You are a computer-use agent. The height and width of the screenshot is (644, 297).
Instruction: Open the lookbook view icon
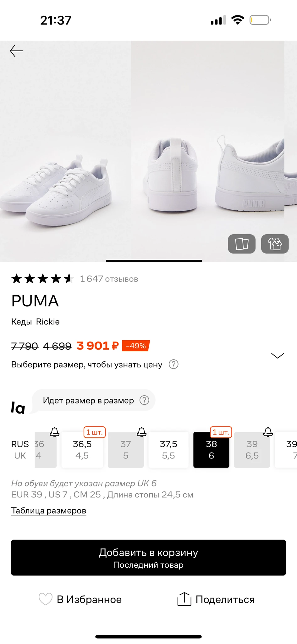click(x=241, y=244)
